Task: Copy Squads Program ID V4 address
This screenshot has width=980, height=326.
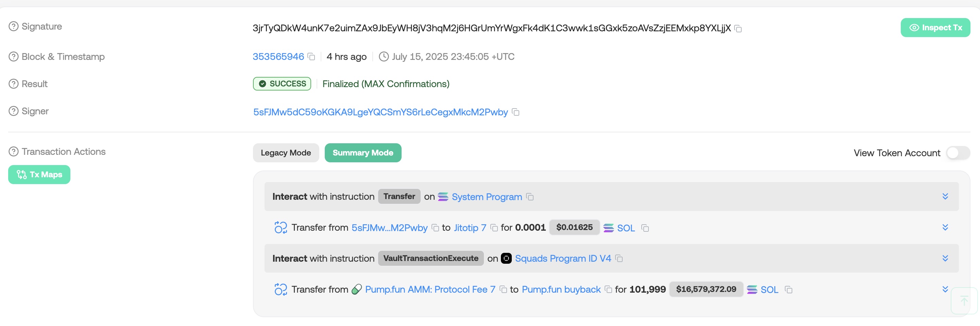Action: click(x=619, y=259)
